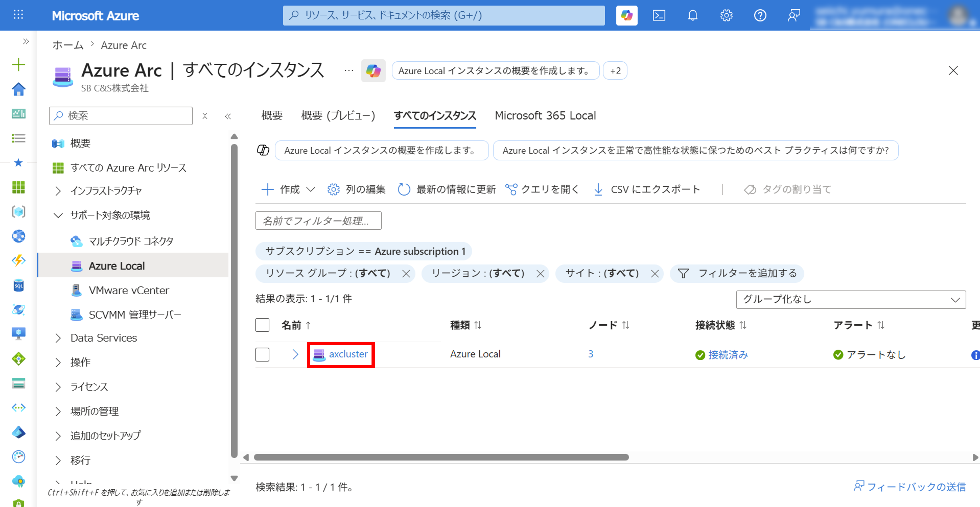Toggle the select-all rows checkbox
The width and height of the screenshot is (980, 507).
(262, 325)
